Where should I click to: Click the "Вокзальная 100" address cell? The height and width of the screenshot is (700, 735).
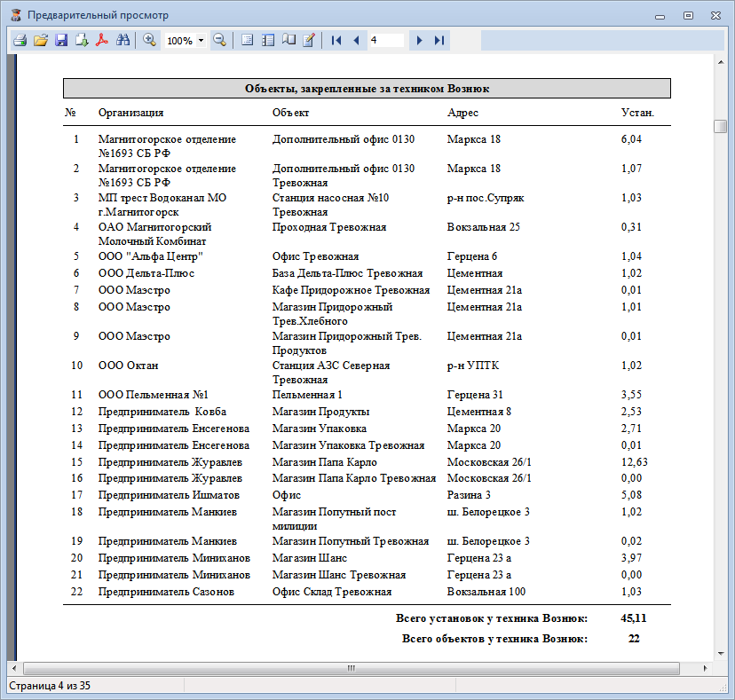click(486, 592)
